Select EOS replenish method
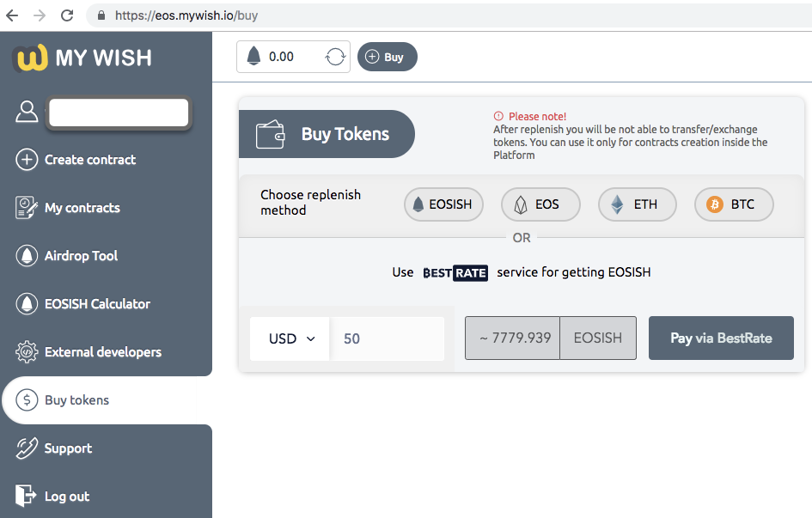 click(540, 204)
